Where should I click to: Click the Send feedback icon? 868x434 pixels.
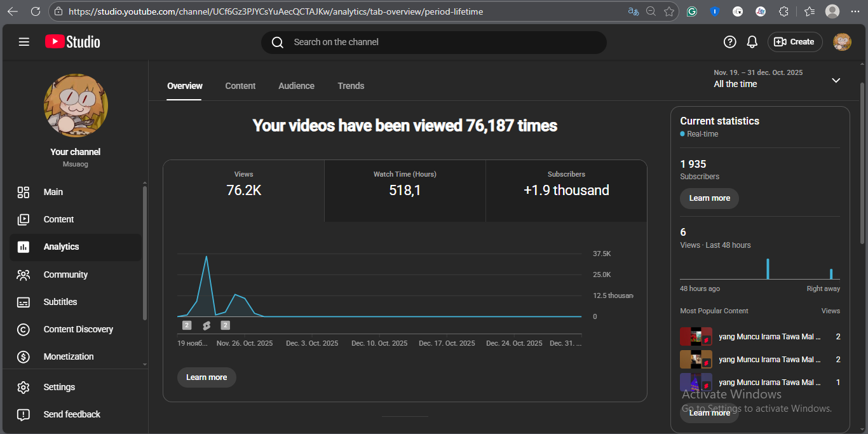click(24, 414)
